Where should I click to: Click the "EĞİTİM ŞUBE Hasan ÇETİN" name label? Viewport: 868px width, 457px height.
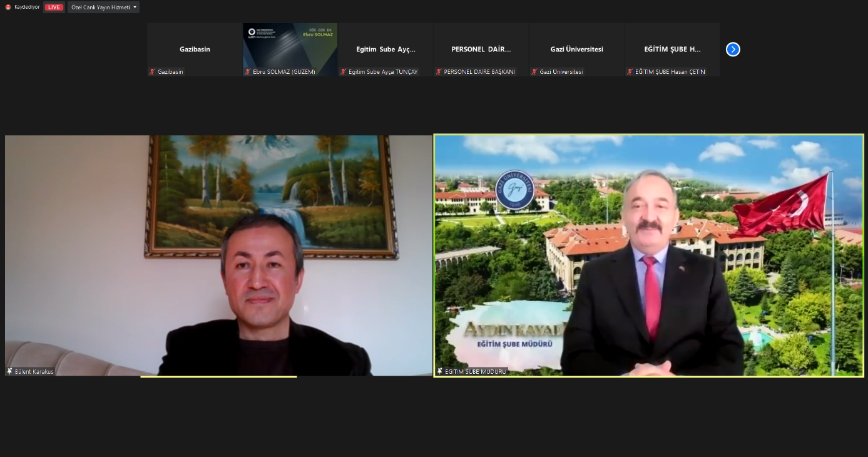(x=670, y=72)
